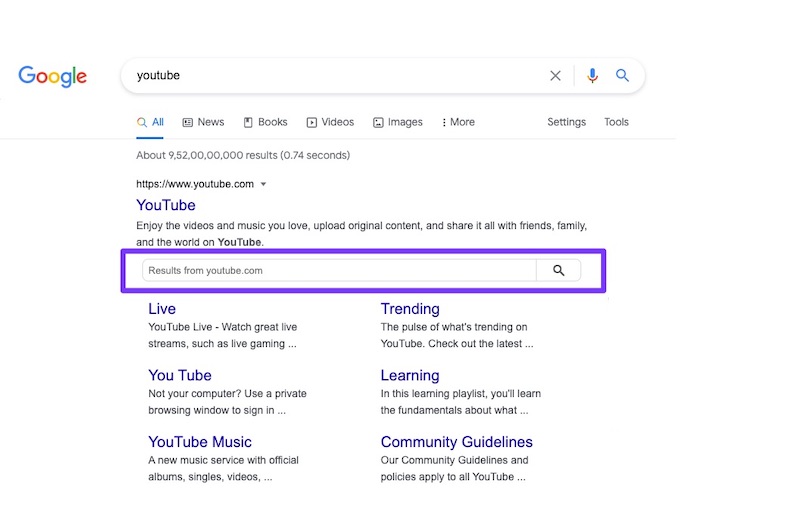Open the News results tab
This screenshot has height=519, width=800.
[203, 122]
